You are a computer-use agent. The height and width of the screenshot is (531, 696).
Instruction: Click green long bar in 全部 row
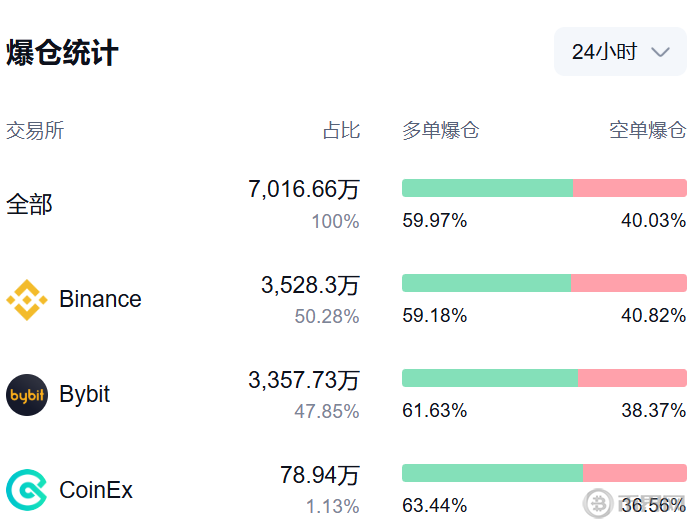[x=487, y=188]
